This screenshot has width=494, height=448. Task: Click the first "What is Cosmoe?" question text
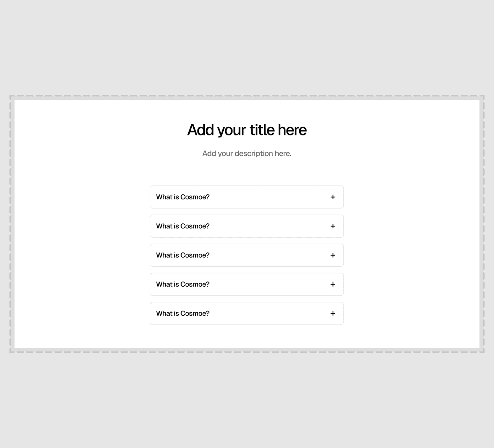(183, 197)
